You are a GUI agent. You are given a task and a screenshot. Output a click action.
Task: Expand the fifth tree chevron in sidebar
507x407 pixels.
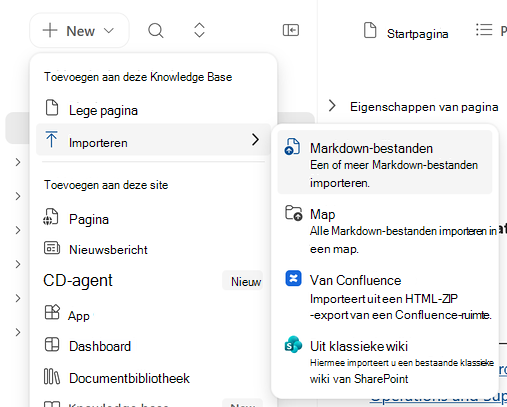coord(18,298)
